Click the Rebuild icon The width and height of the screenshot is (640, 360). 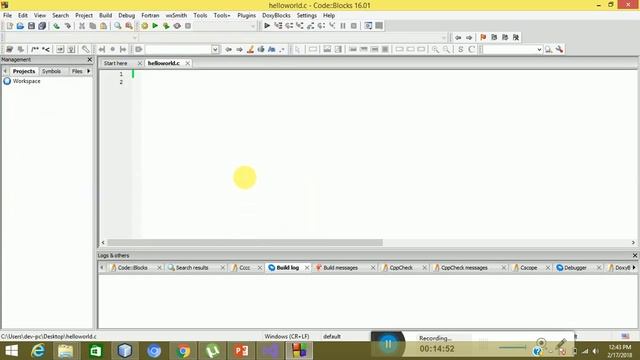(x=177, y=26)
